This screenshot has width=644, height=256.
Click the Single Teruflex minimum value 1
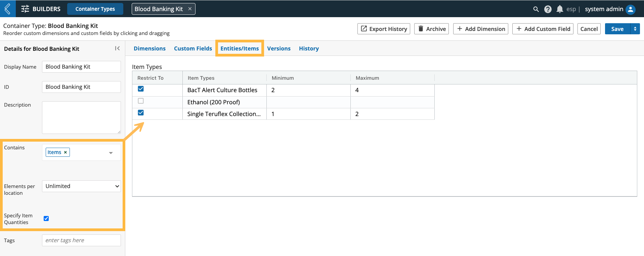point(308,114)
